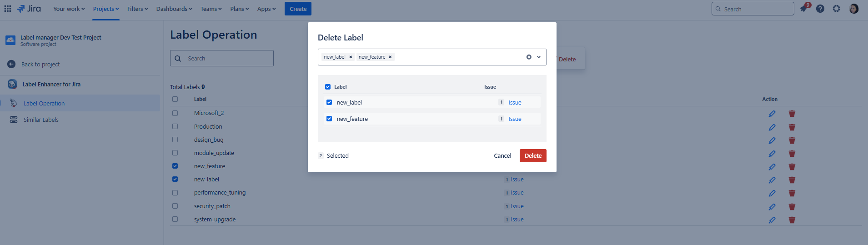Open the Apps dropdown menu

pyautogui.click(x=266, y=9)
